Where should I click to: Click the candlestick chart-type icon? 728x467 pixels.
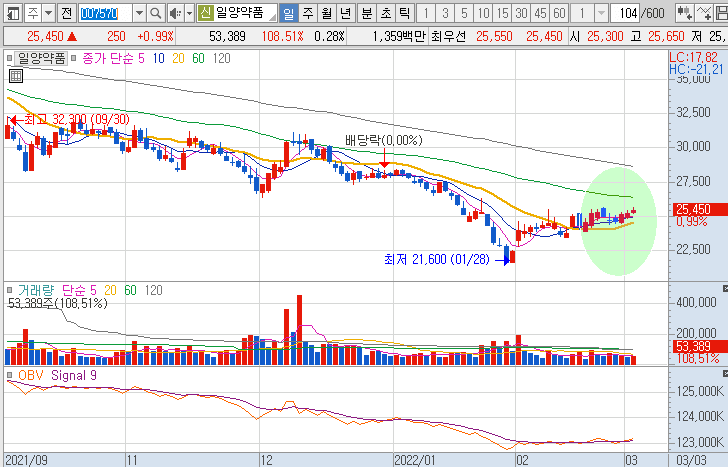(x=684, y=13)
